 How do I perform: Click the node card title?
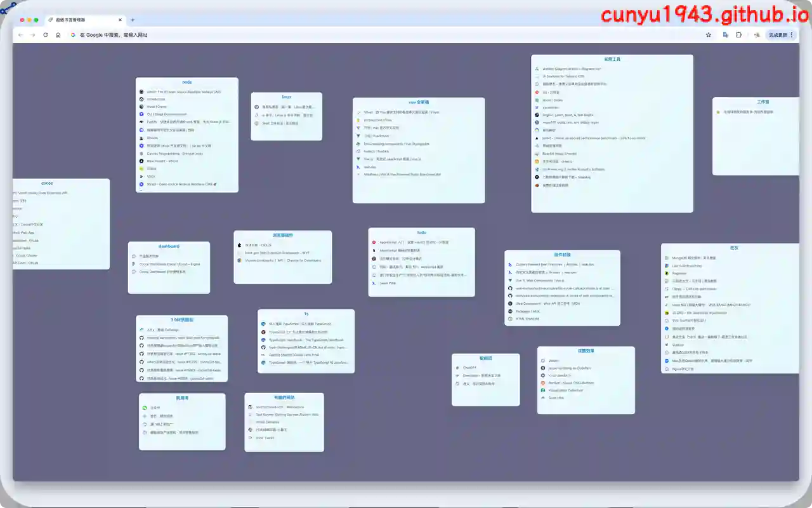click(187, 83)
